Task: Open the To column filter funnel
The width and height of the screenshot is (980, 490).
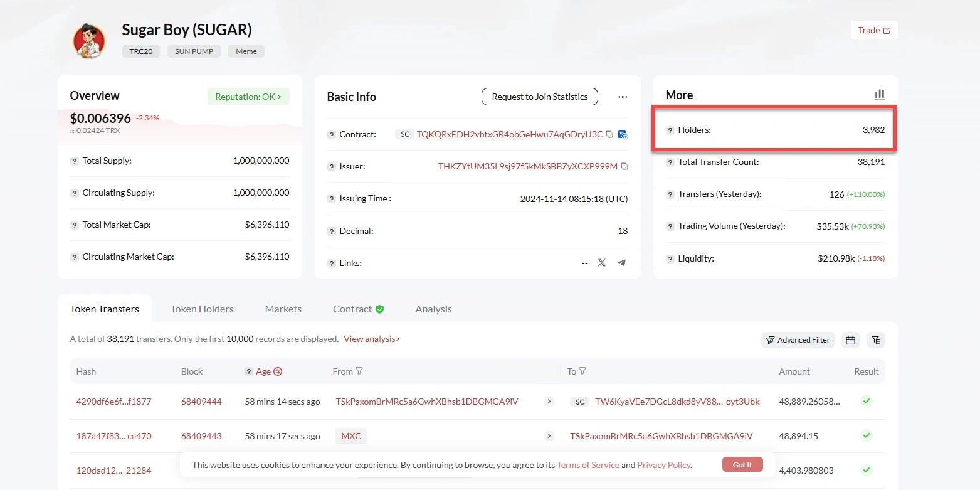Action: tap(582, 371)
